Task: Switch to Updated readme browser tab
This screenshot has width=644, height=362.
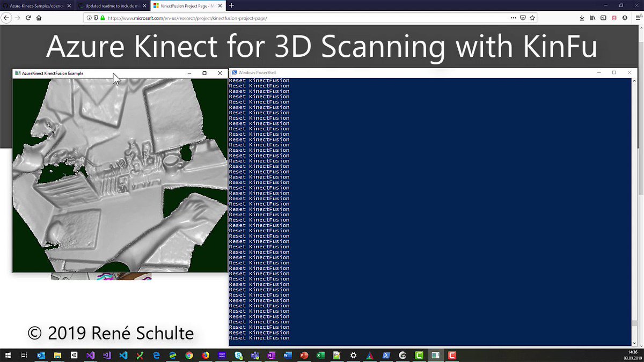Action: (x=111, y=5)
